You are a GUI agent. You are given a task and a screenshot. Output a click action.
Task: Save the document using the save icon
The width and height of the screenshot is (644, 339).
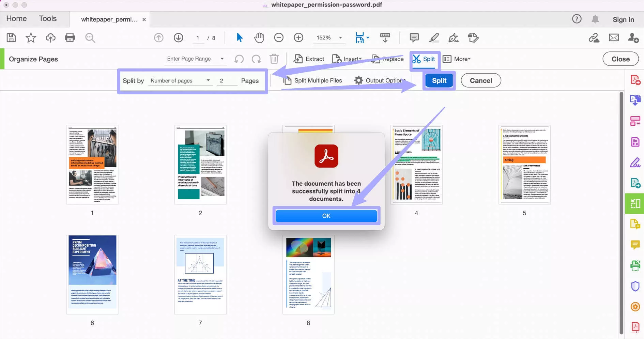pos(11,38)
